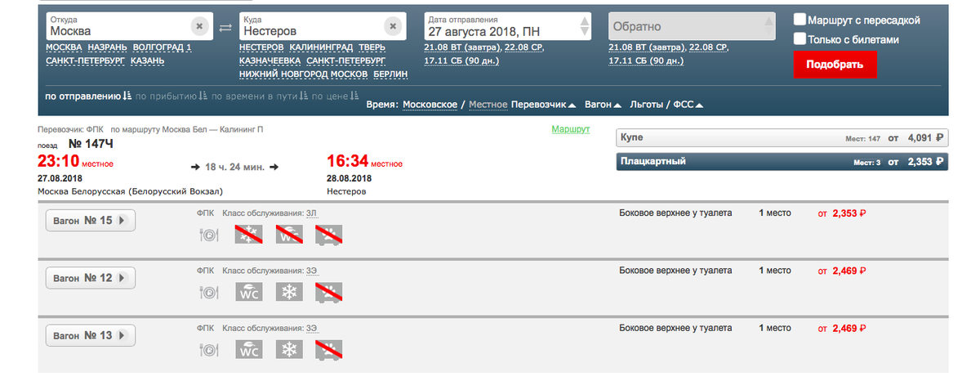Click service class 3Э for Вагон № 12
Image resolution: width=980 pixels, height=381 pixels.
311,270
